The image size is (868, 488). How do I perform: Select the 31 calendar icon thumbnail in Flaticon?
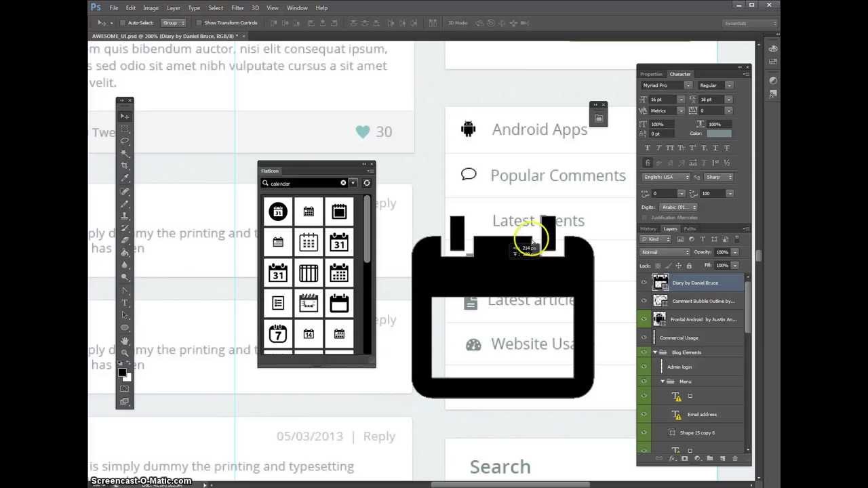(x=339, y=243)
